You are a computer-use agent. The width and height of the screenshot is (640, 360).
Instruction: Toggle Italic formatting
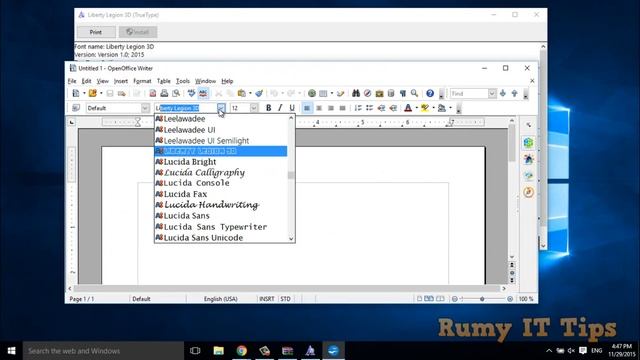280,108
